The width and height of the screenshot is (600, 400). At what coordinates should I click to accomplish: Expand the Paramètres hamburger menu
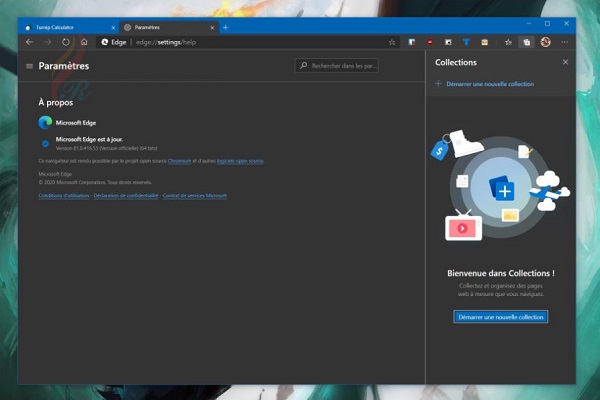click(29, 66)
